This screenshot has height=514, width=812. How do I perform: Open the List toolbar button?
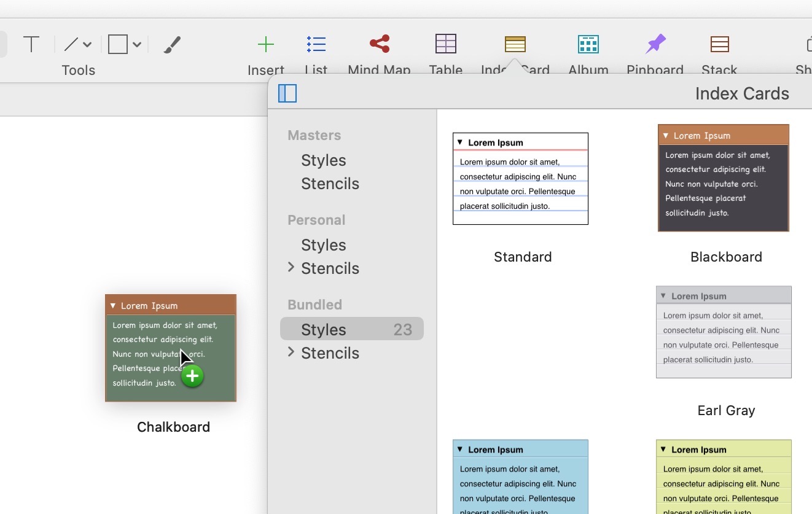[x=316, y=44]
